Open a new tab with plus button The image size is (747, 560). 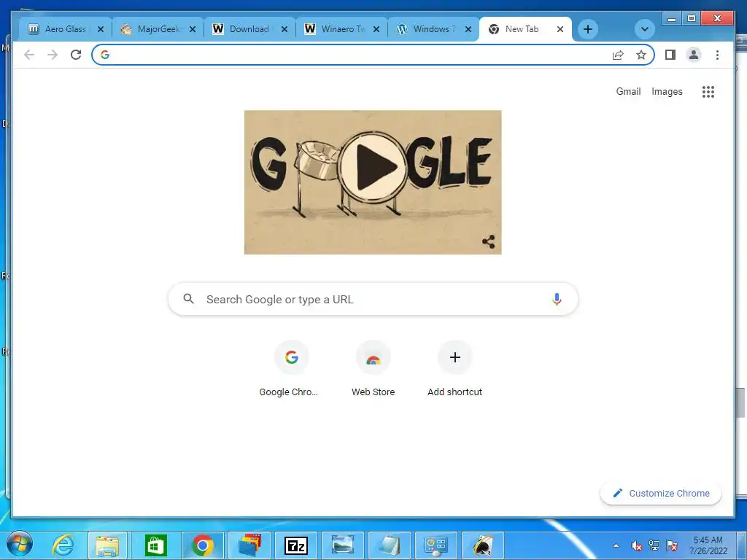(588, 29)
